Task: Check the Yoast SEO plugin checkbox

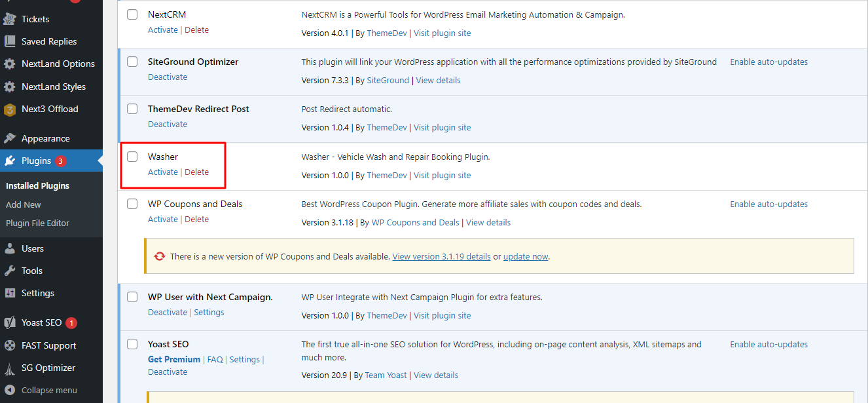Action: (x=132, y=344)
